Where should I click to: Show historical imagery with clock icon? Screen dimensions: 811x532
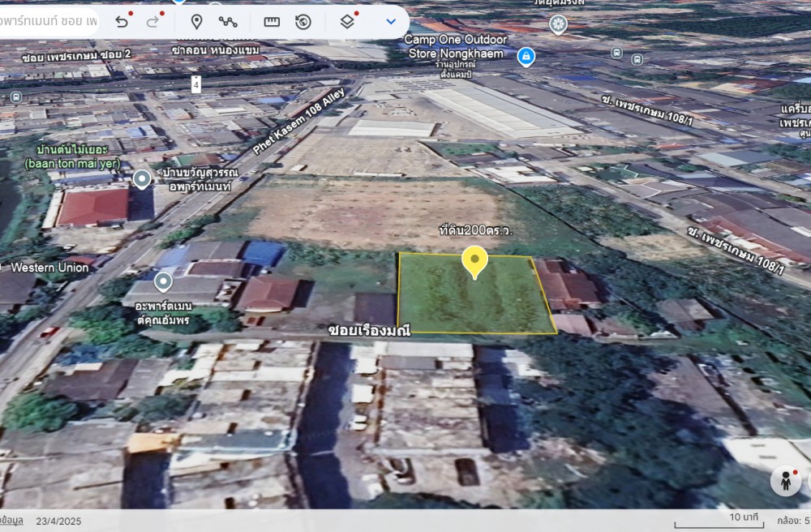303,21
